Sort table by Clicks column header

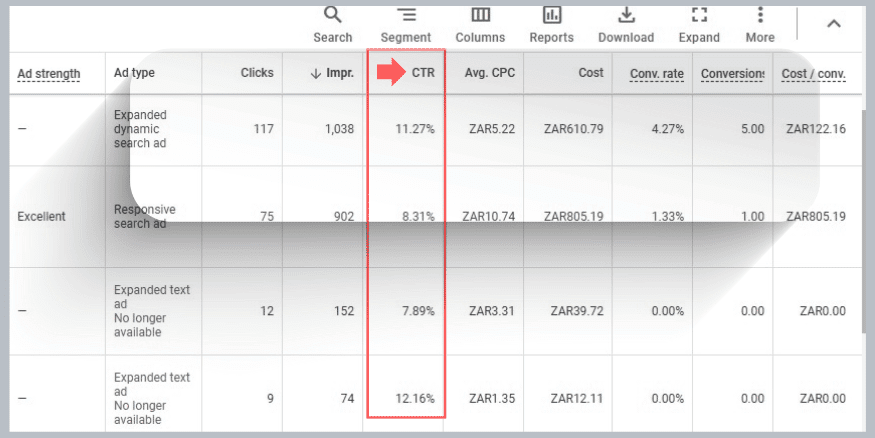coord(257,73)
